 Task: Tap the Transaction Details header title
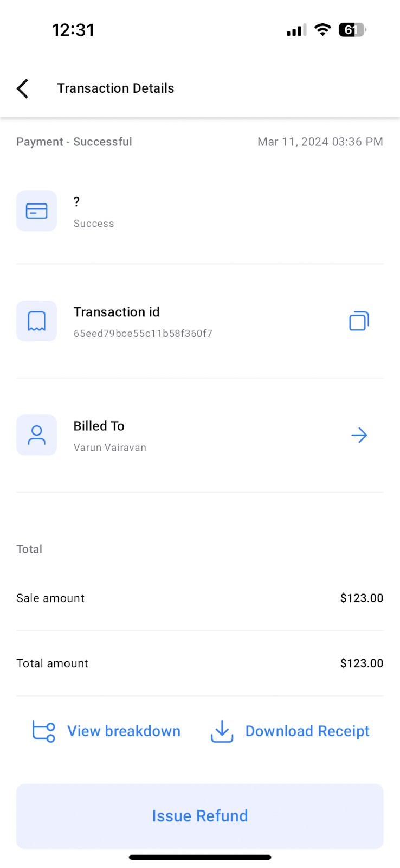[x=115, y=88]
